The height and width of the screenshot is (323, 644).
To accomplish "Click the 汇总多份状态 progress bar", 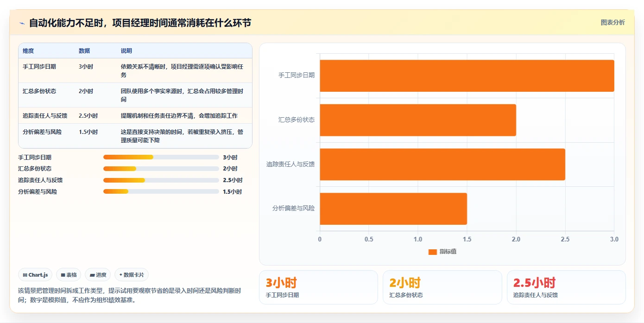I will [161, 169].
